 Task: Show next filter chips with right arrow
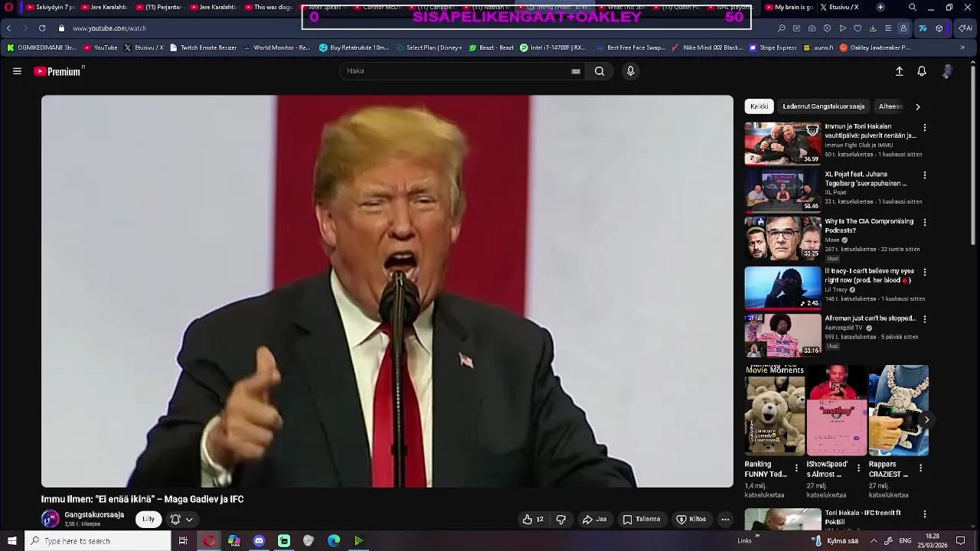coord(918,106)
